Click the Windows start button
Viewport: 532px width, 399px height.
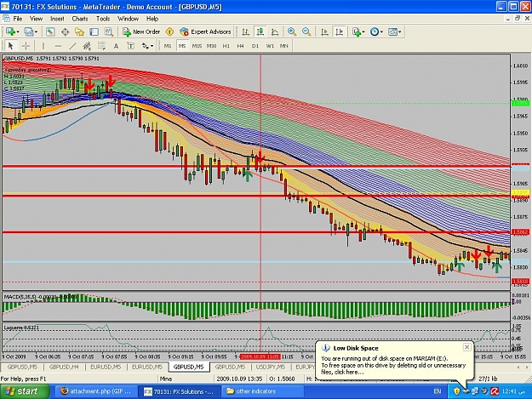[25, 391]
